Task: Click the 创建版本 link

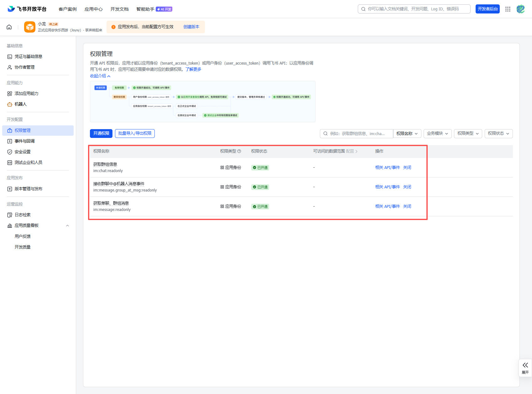Action: pyautogui.click(x=191, y=27)
